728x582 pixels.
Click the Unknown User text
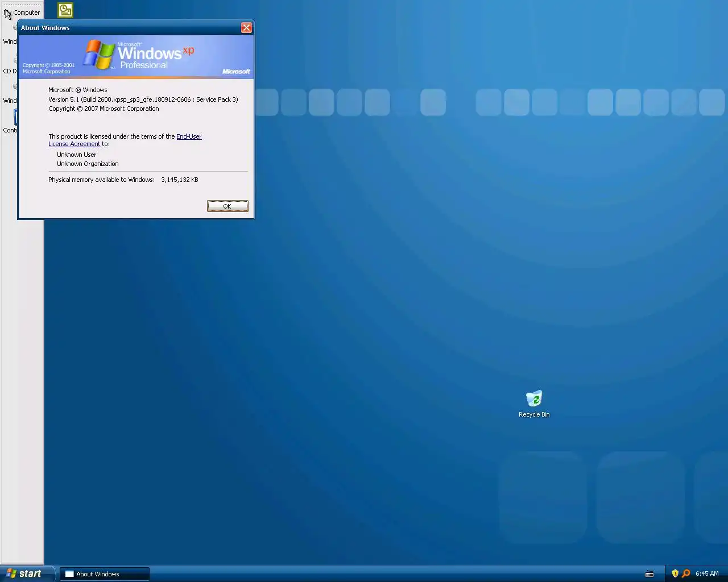[77, 155]
